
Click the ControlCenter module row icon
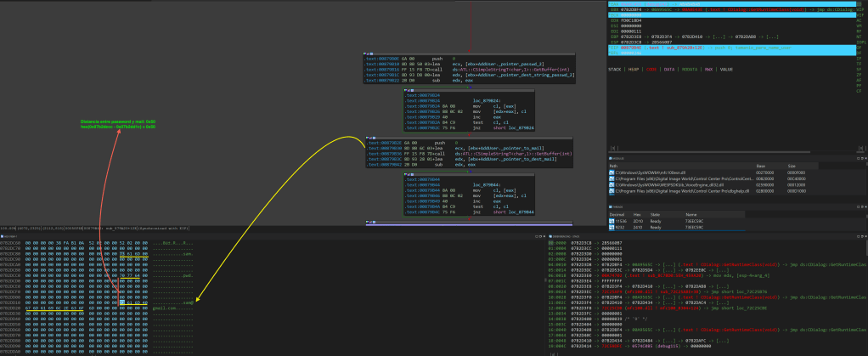tap(613, 179)
